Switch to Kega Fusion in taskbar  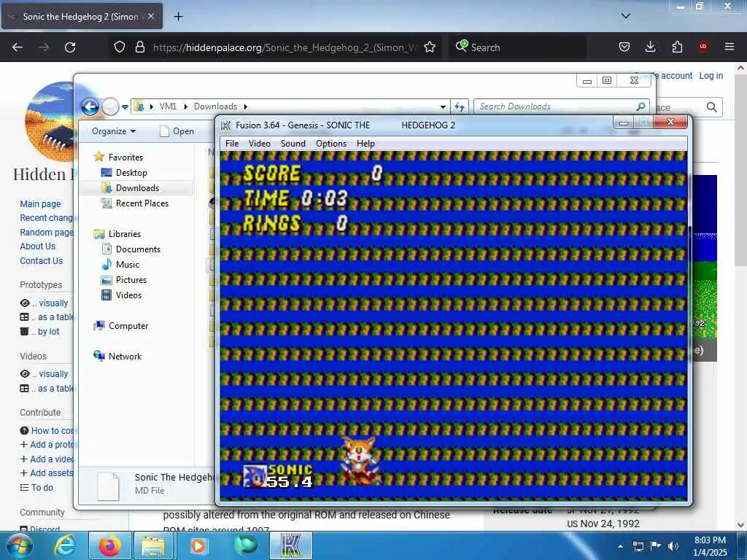(x=291, y=545)
